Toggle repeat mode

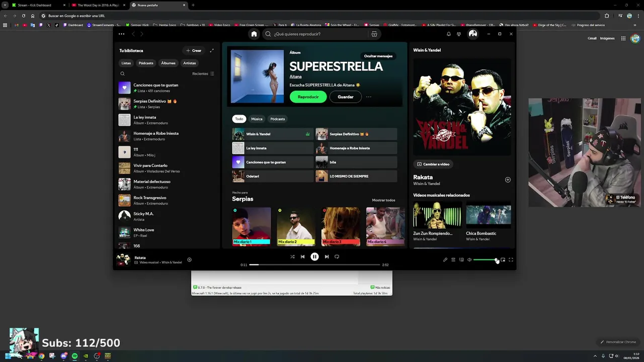337,256
